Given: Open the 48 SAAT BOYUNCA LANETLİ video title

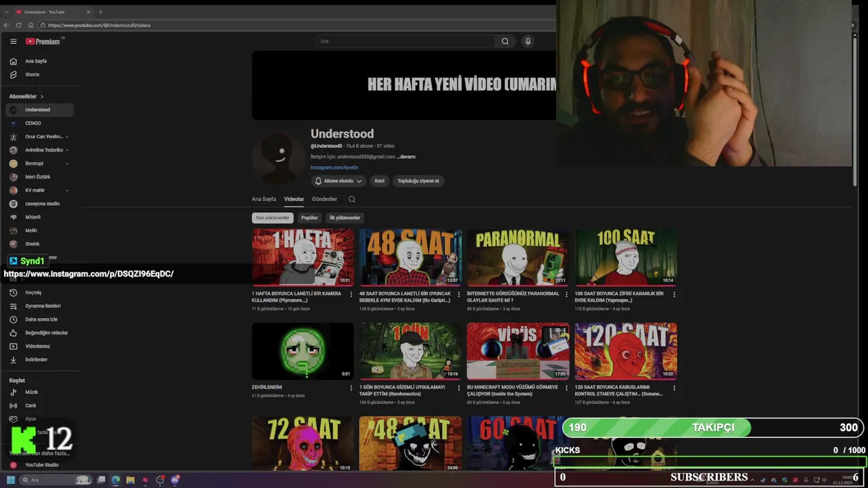Looking at the screenshot, I should point(405,297).
